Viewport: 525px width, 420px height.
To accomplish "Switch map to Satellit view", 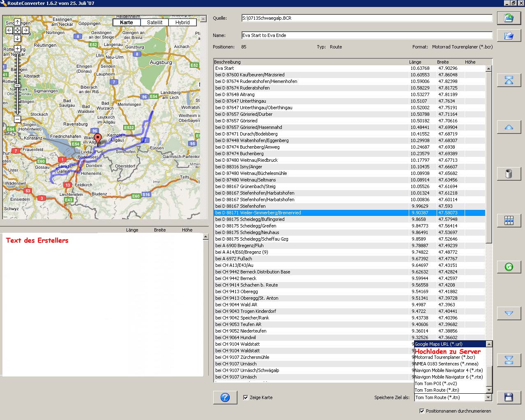I will 154,23.
